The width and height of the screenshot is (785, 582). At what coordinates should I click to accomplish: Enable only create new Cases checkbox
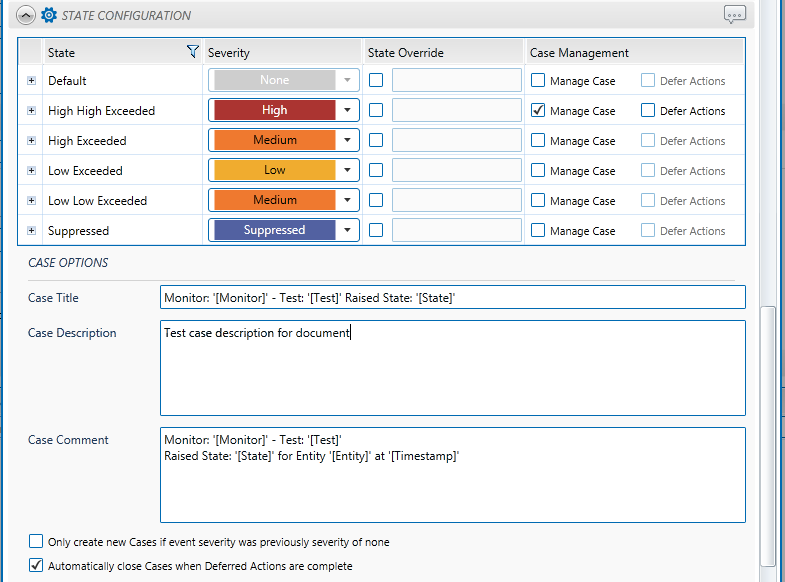[x=36, y=542]
